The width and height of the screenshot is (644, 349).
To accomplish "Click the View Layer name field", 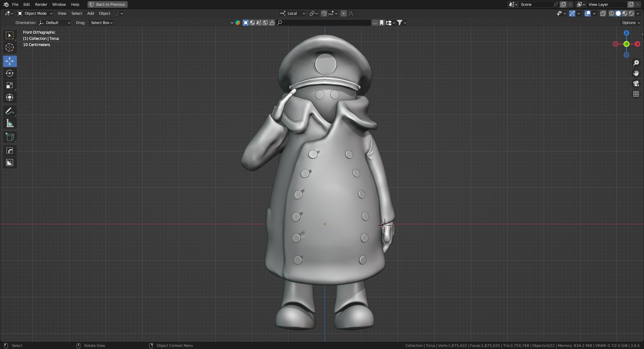I will click(x=607, y=4).
